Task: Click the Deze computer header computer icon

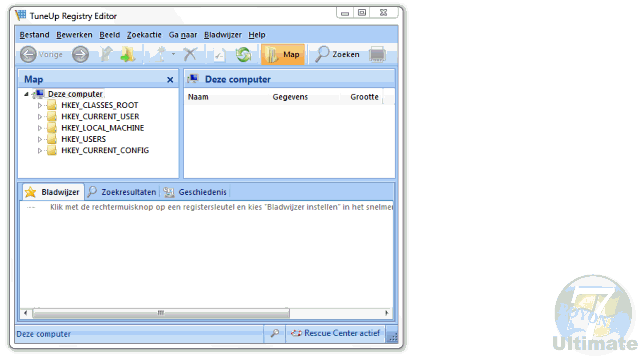Action: [193, 79]
